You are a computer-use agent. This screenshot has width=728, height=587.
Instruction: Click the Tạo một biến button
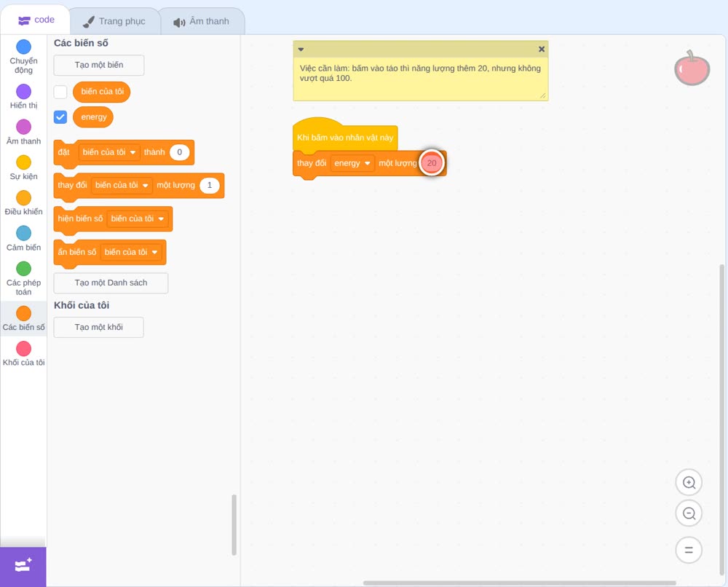(x=99, y=65)
